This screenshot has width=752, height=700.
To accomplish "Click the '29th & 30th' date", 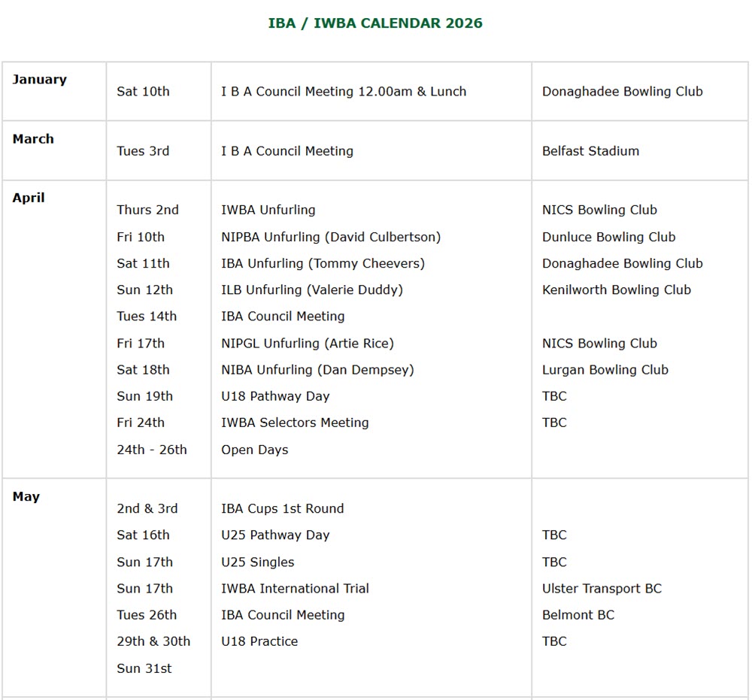I will (x=153, y=641).
